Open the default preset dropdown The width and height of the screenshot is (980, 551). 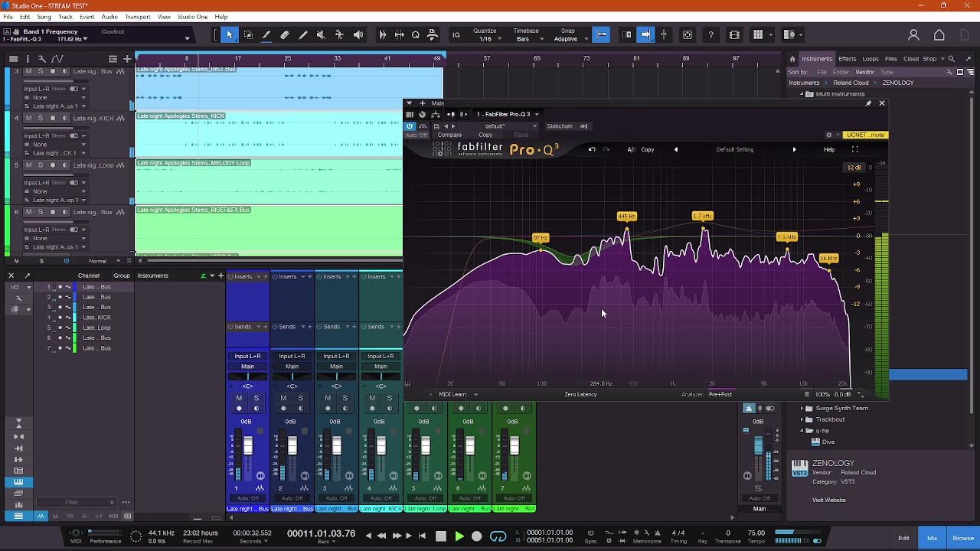(x=495, y=126)
